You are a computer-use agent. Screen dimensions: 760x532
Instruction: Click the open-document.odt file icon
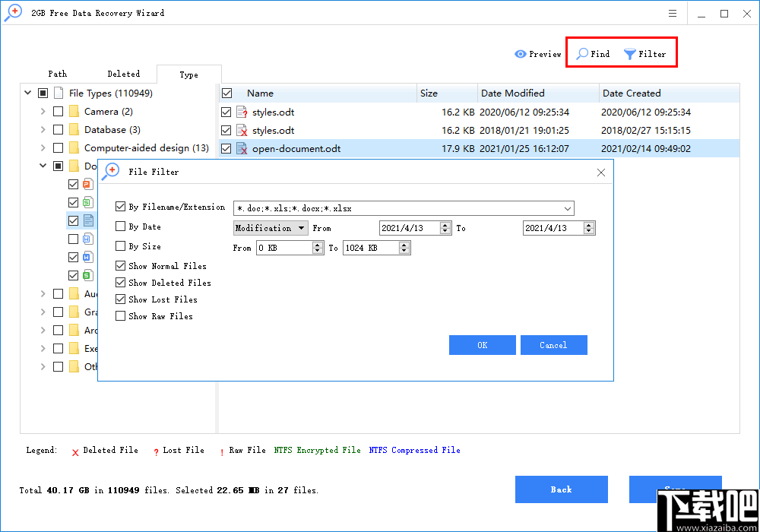tap(239, 148)
